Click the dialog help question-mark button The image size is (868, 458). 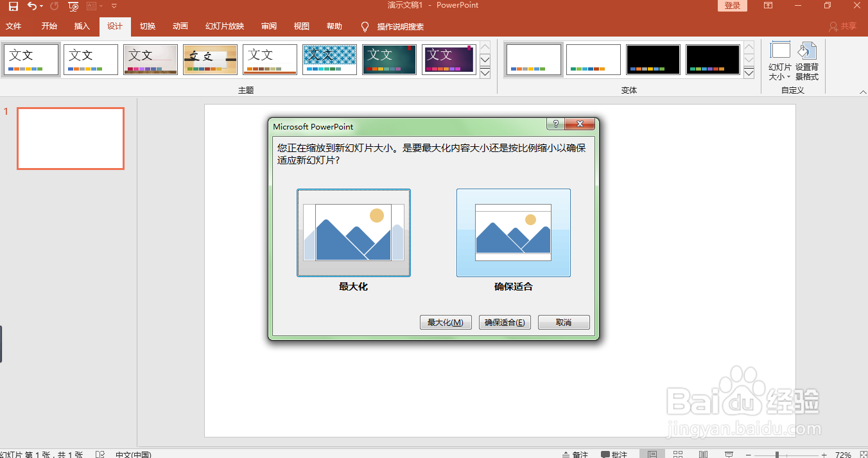pyautogui.click(x=556, y=124)
